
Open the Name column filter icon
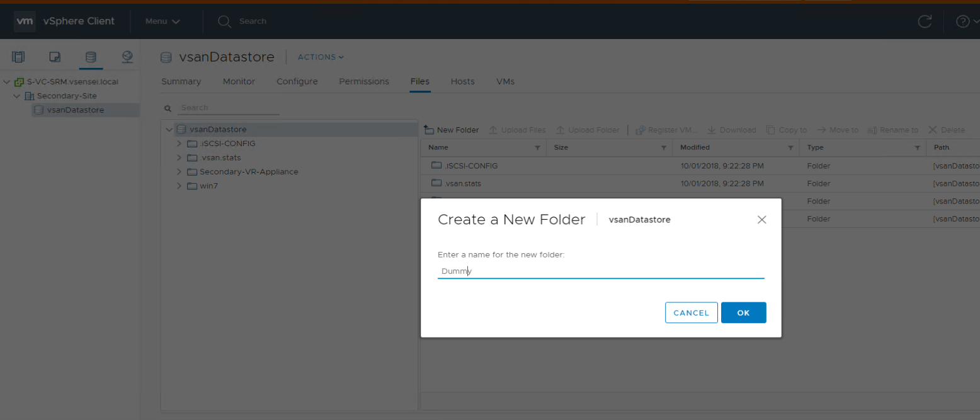click(537, 148)
